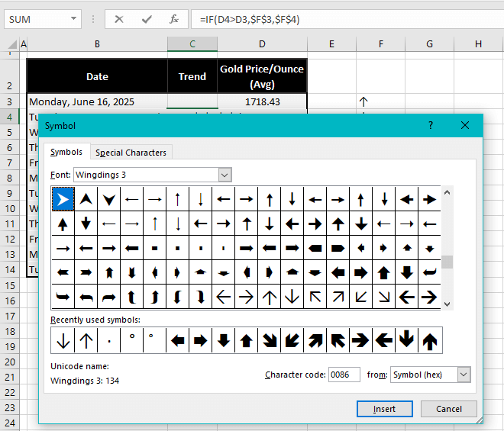Click the up arrow symbol in cell F3
504x431 pixels.
coord(363,101)
